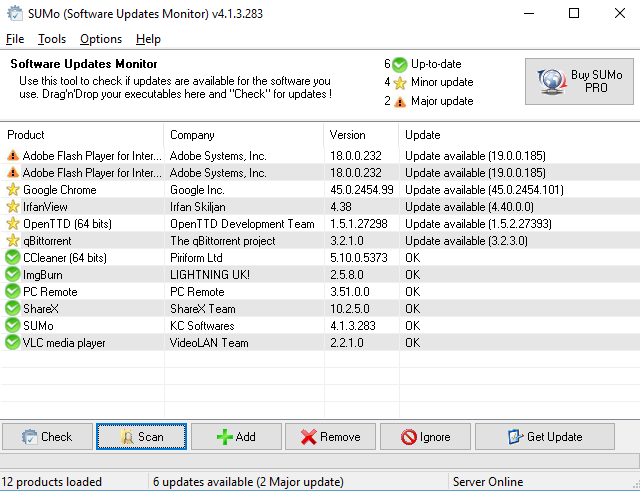Click the green plus icon on Add button
Screen dimensions: 640x491
tap(224, 437)
